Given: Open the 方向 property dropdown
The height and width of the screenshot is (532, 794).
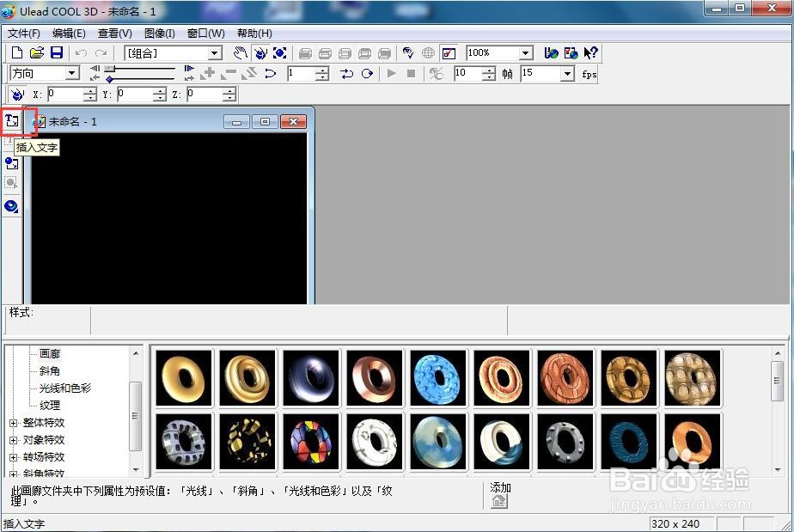Looking at the screenshot, I should (x=72, y=73).
